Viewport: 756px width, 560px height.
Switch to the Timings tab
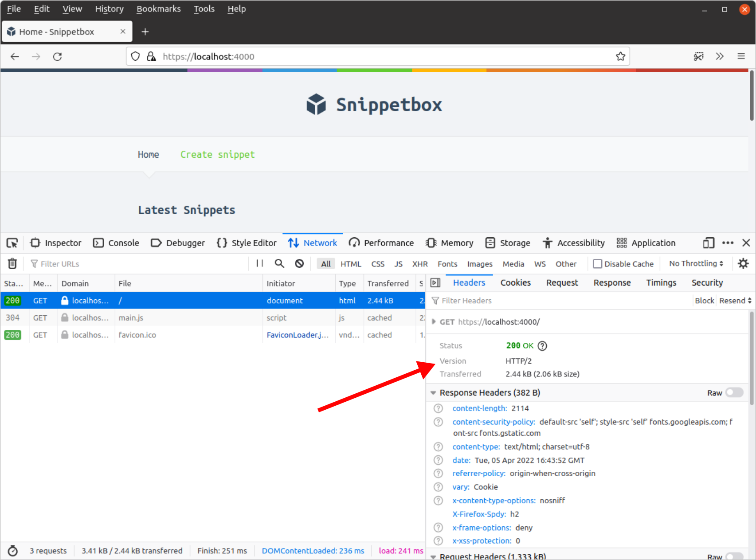point(661,283)
